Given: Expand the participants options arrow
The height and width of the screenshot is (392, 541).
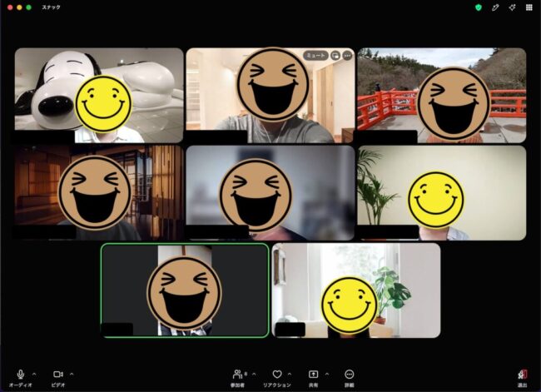Looking at the screenshot, I should 255,374.
